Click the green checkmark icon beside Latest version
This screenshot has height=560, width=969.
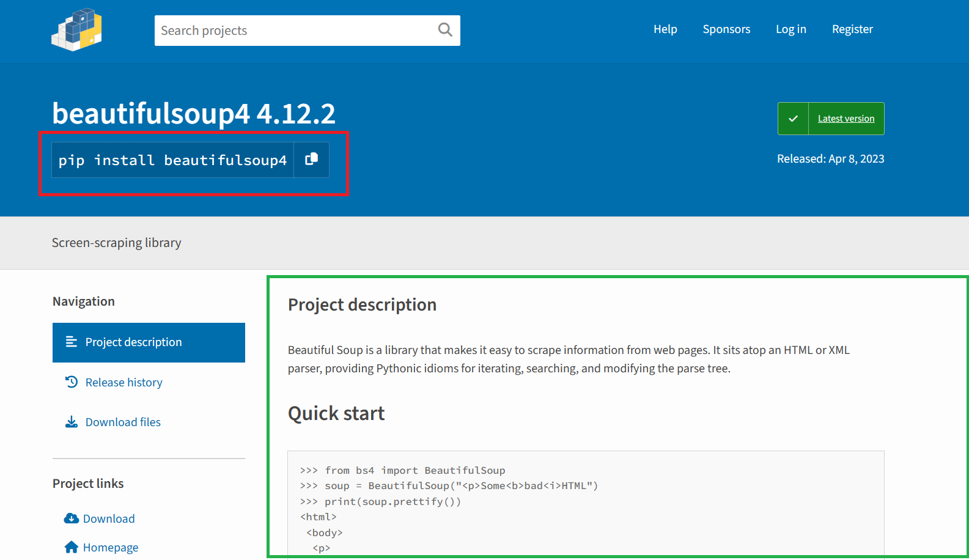pos(793,119)
